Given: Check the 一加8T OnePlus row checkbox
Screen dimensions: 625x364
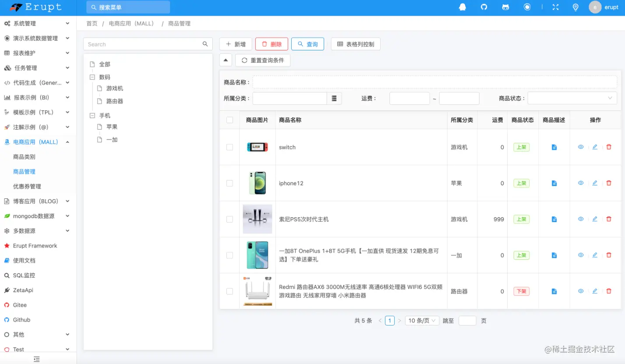Looking at the screenshot, I should (230, 255).
